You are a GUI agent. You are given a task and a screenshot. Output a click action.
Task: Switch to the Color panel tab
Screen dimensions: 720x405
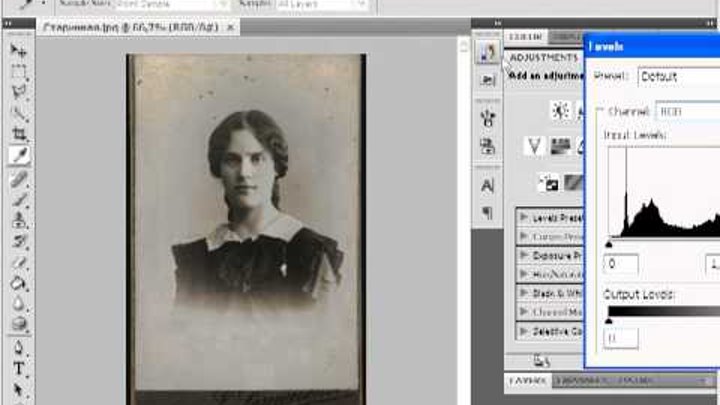coord(526,37)
